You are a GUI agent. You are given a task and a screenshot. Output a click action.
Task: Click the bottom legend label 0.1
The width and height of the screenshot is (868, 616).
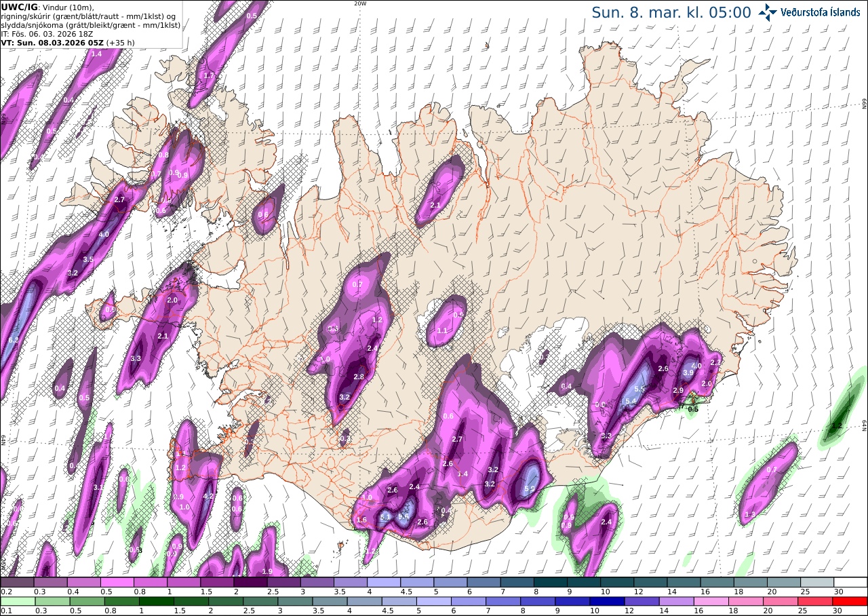[5, 611]
